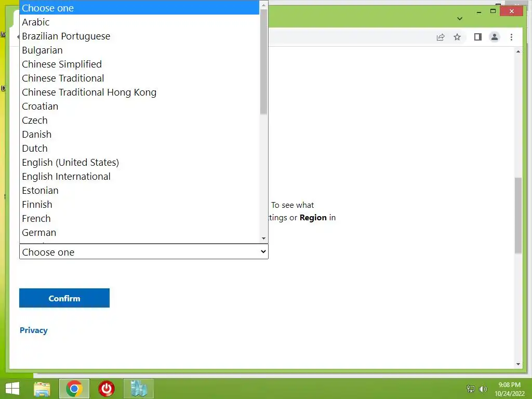Click page scroll-up arrow
The image size is (532, 399).
pyautogui.click(x=518, y=51)
